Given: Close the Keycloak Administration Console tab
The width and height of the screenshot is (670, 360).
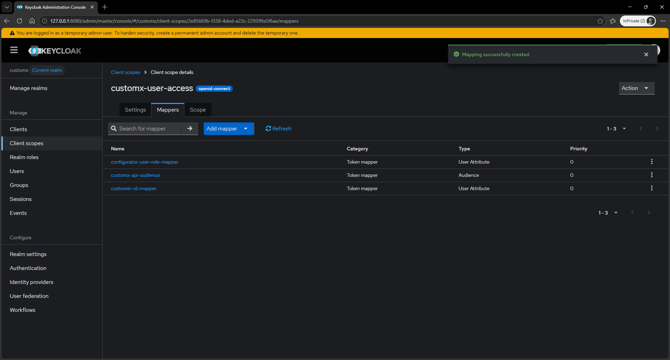Looking at the screenshot, I should 92,7.
